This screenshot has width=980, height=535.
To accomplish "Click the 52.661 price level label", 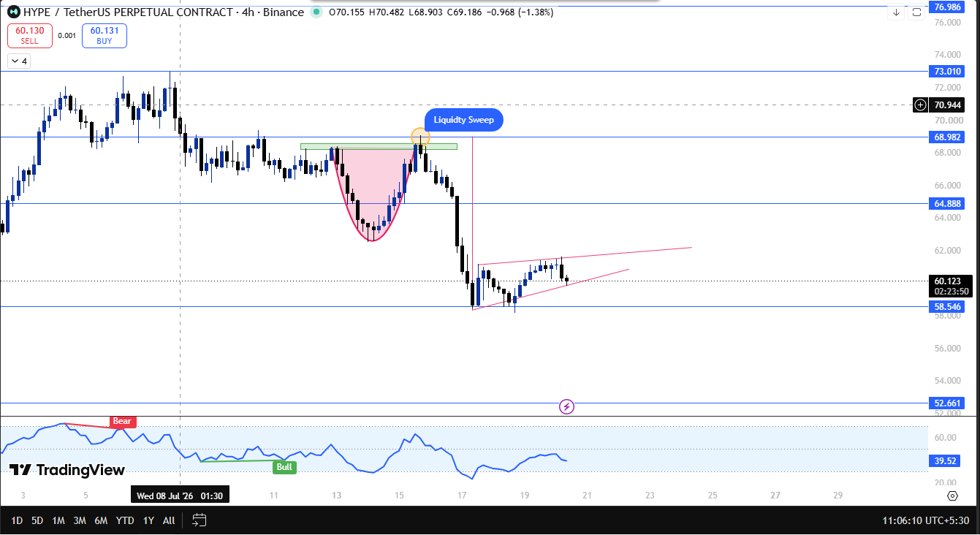I will click(x=948, y=403).
